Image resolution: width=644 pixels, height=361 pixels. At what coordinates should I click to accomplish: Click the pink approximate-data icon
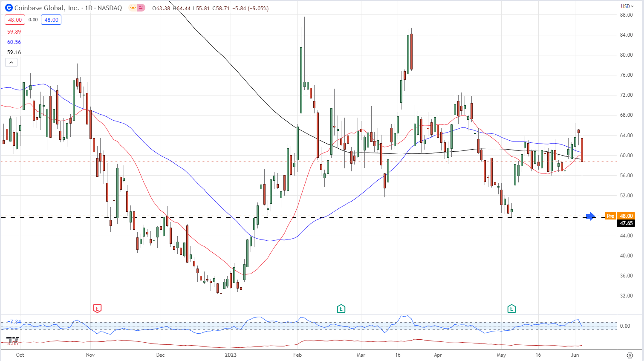click(141, 8)
